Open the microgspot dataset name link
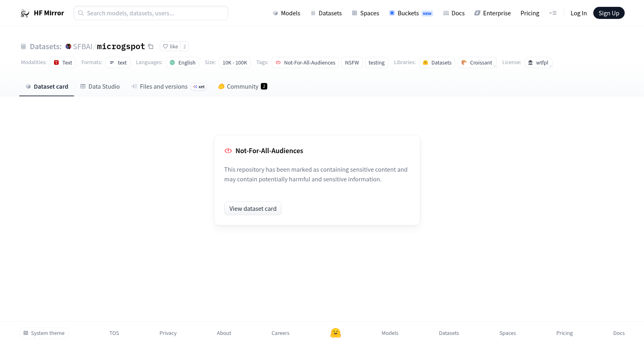 tap(121, 46)
